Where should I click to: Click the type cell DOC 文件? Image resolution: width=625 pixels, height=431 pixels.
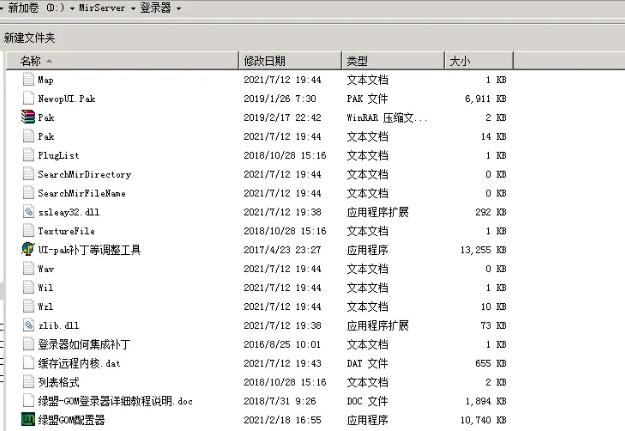pyautogui.click(x=367, y=401)
